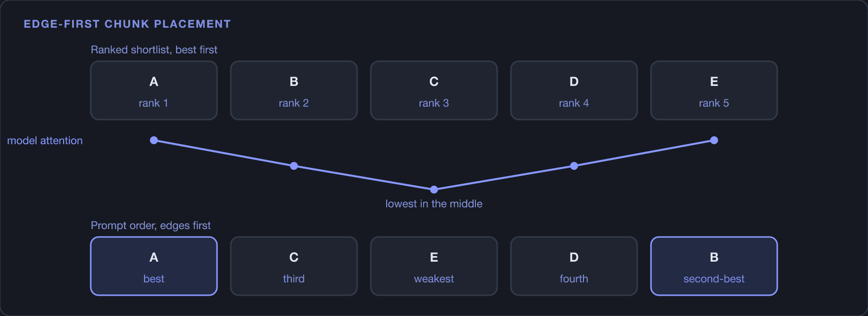Select chunk C rank 3 card
The image size is (868, 316).
(434, 90)
